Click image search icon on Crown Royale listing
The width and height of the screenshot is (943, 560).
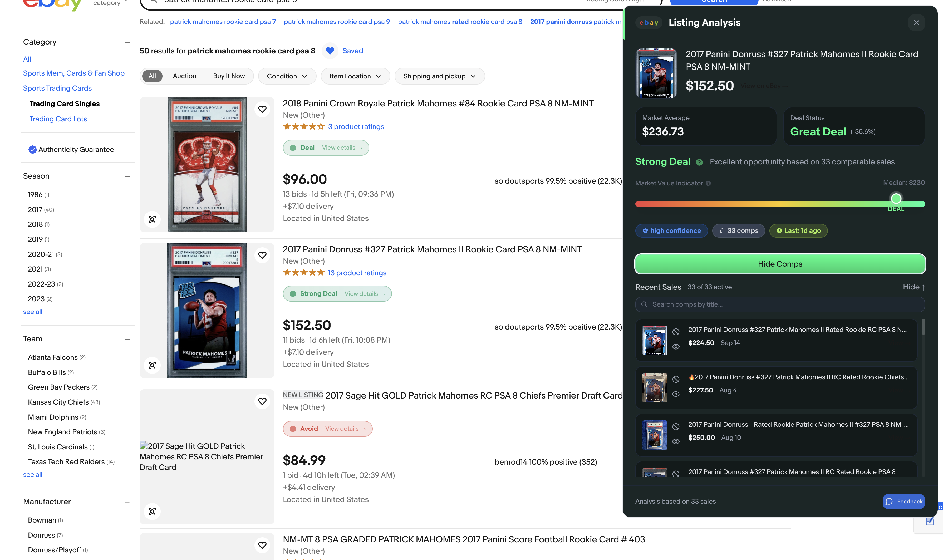coord(152,219)
